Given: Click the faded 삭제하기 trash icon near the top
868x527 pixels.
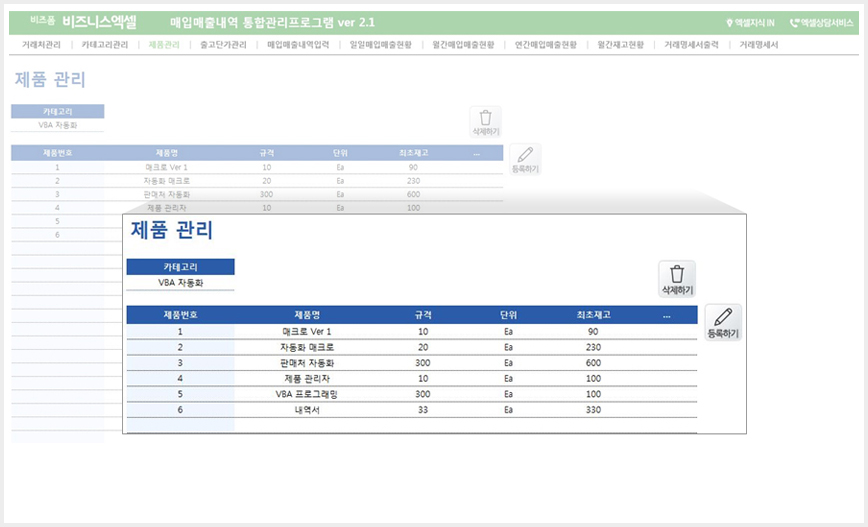Looking at the screenshot, I should (x=485, y=122).
